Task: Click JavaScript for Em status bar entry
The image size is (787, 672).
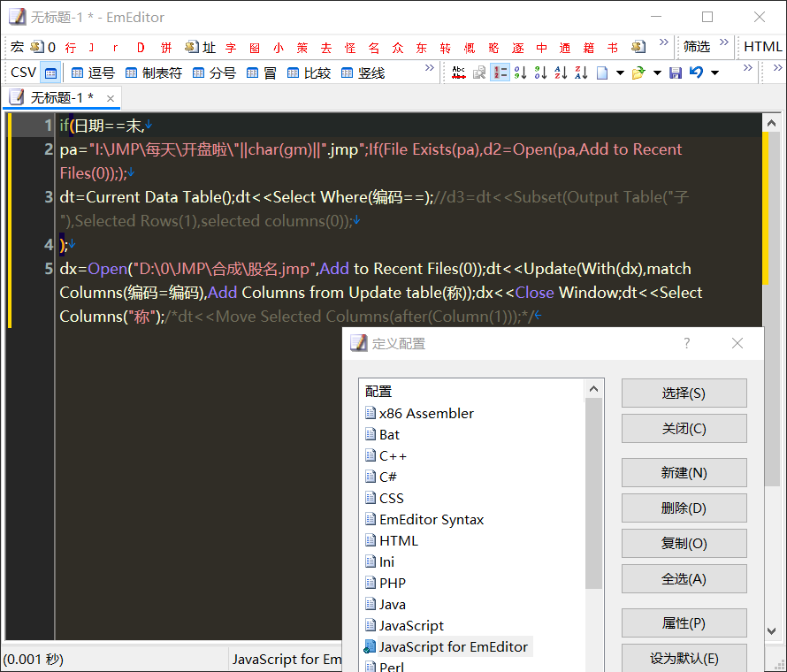Action: pyautogui.click(x=287, y=659)
